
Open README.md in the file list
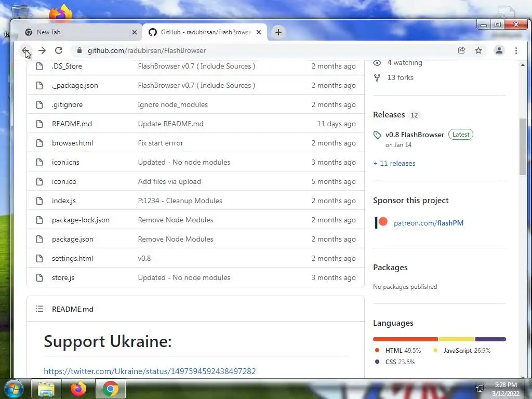(x=72, y=124)
